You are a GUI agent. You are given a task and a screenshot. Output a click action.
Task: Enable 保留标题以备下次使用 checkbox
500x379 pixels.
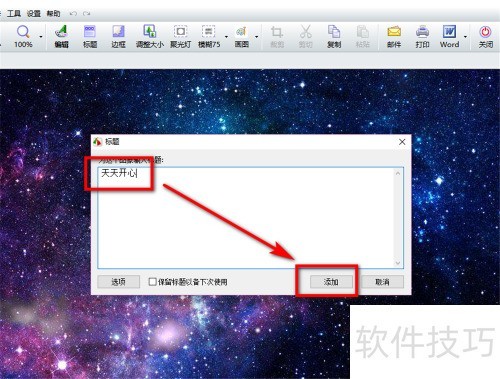pos(152,282)
